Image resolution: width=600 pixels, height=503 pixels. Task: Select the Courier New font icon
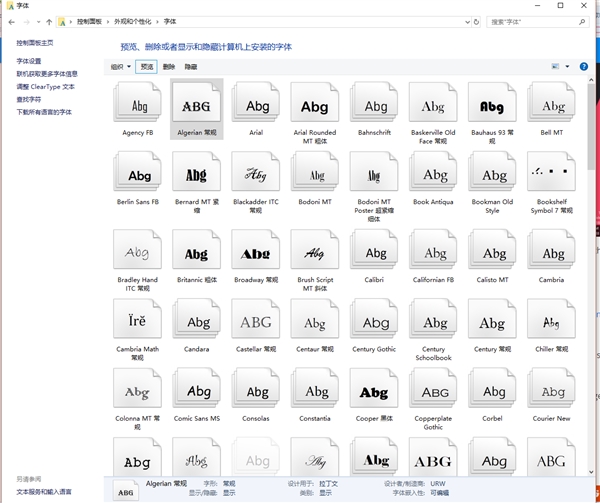[x=551, y=388]
